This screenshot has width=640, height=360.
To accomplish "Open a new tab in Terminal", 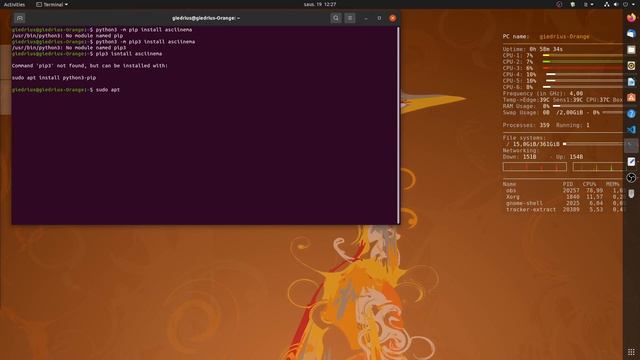I will point(19,18).
